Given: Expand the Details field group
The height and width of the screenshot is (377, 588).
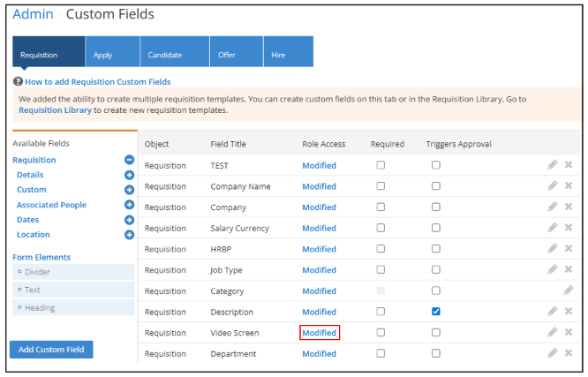Looking at the screenshot, I should 129,176.
